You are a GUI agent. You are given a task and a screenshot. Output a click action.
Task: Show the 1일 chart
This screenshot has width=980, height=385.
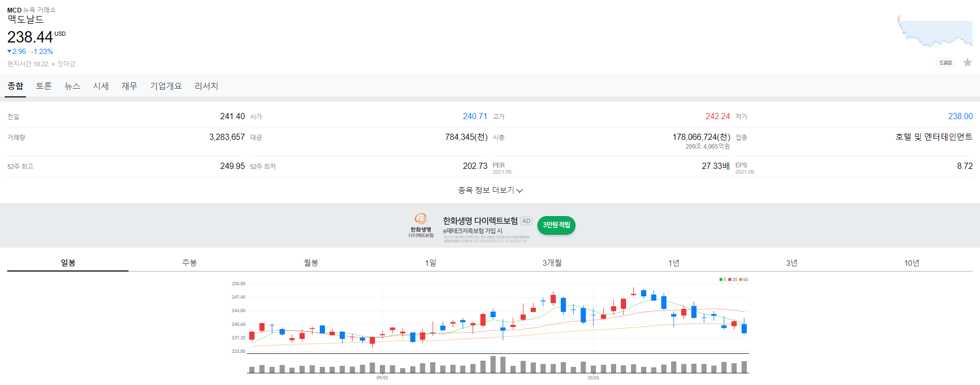click(431, 263)
